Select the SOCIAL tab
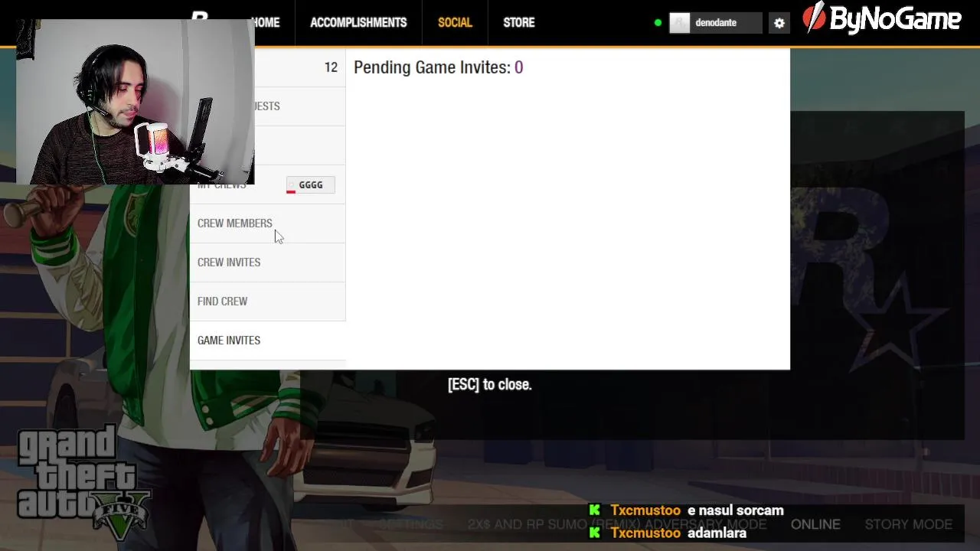980x551 pixels. click(455, 23)
